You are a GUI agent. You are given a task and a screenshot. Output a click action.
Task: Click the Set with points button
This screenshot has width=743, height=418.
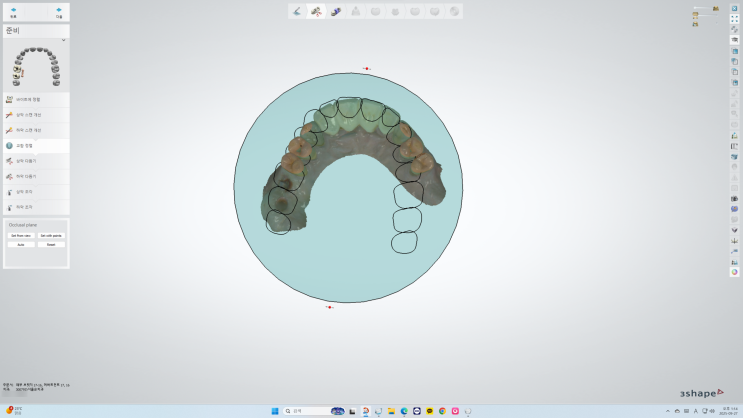coord(51,236)
